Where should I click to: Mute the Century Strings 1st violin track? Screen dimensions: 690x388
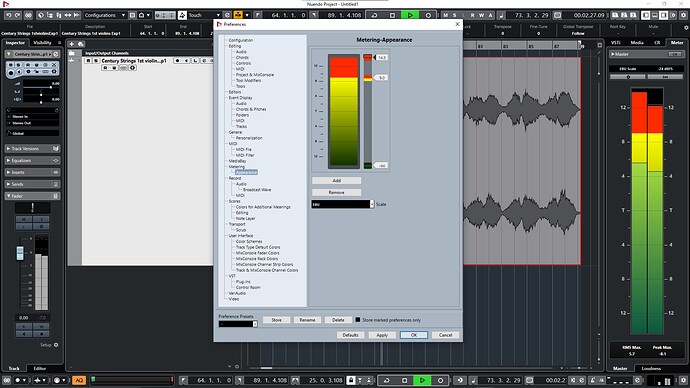88,61
